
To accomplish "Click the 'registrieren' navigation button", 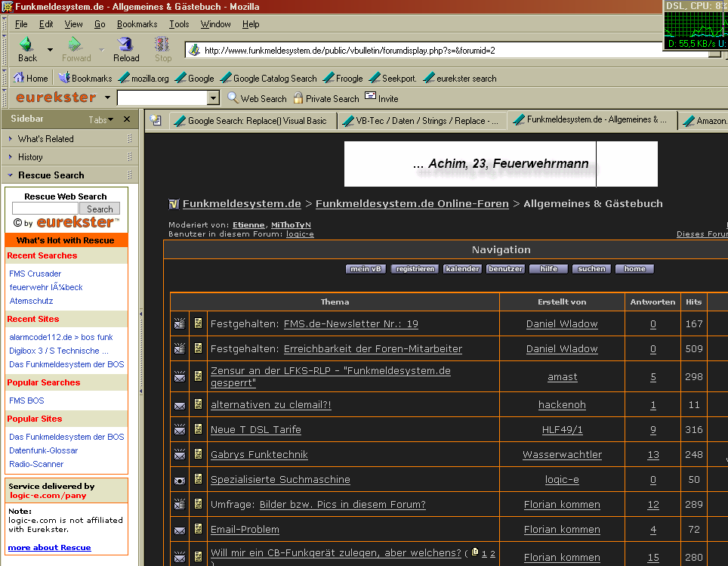I will [415, 269].
